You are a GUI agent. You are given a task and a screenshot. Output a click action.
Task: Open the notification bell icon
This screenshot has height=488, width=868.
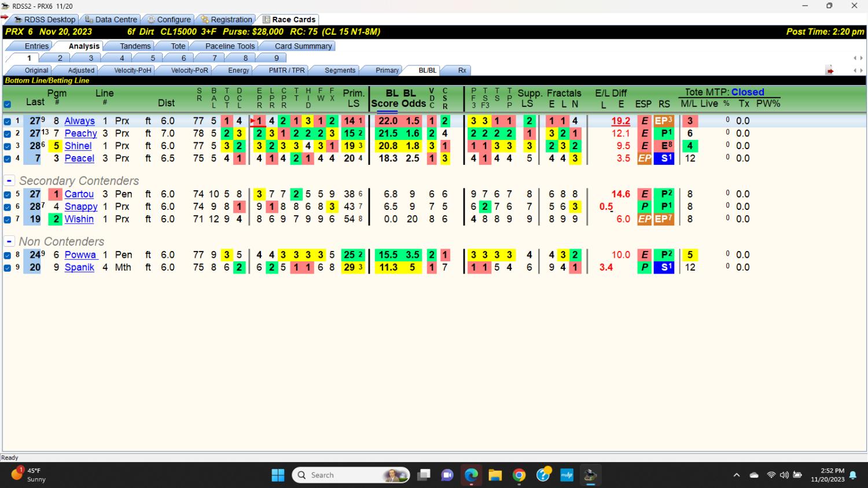click(853, 475)
